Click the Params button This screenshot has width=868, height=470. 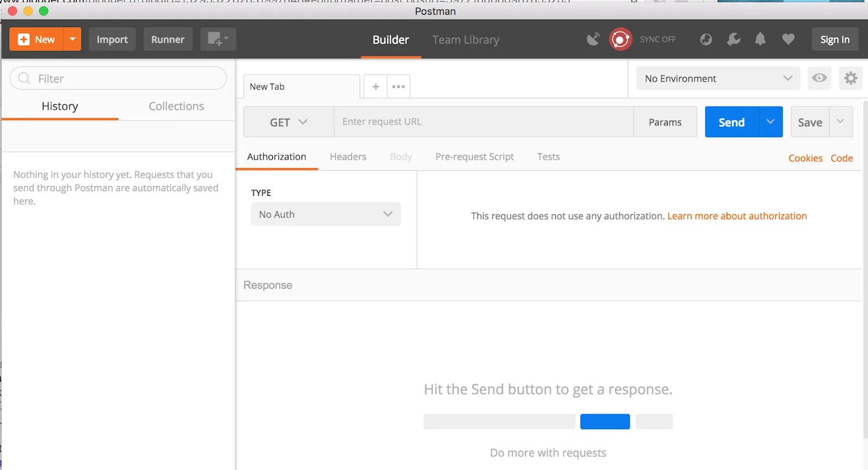pos(665,122)
